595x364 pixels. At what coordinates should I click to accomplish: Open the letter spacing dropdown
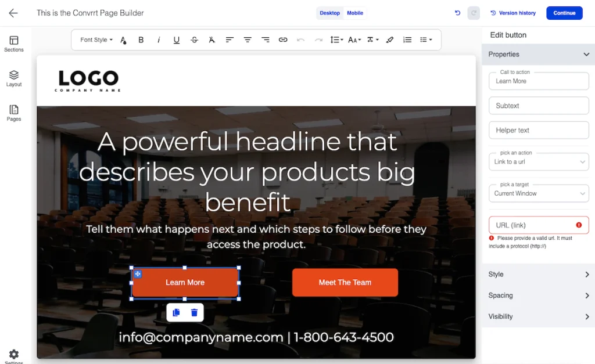(x=372, y=39)
